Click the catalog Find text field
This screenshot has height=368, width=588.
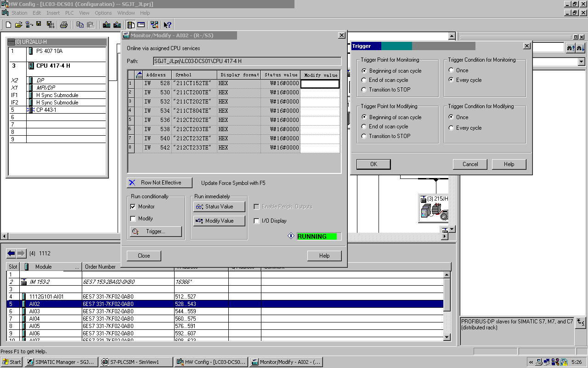[x=548, y=47]
